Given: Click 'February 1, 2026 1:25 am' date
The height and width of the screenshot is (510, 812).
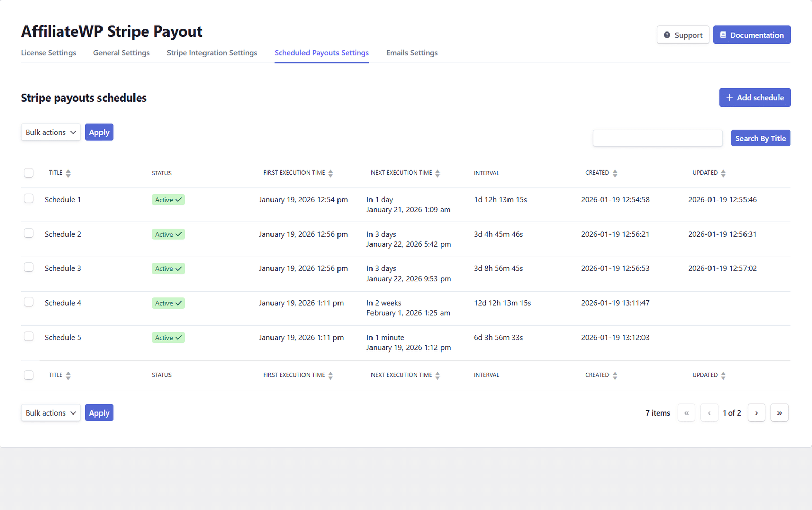Looking at the screenshot, I should tap(408, 313).
